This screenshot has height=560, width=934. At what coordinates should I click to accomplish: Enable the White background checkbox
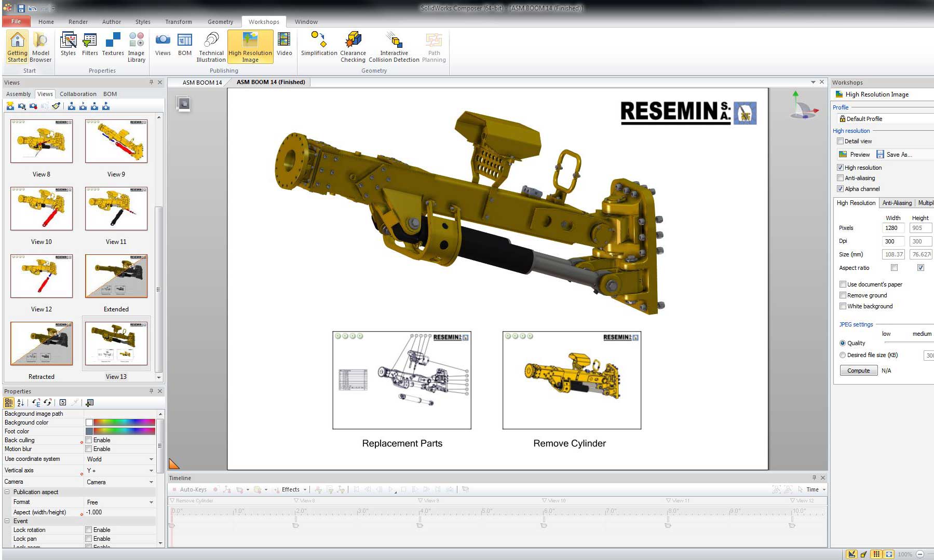pyautogui.click(x=843, y=306)
